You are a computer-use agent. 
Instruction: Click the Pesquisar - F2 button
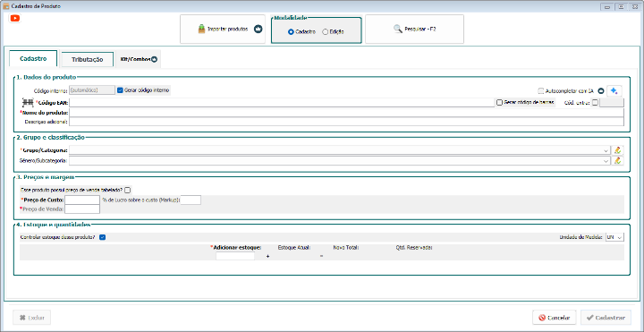pyautogui.click(x=414, y=30)
